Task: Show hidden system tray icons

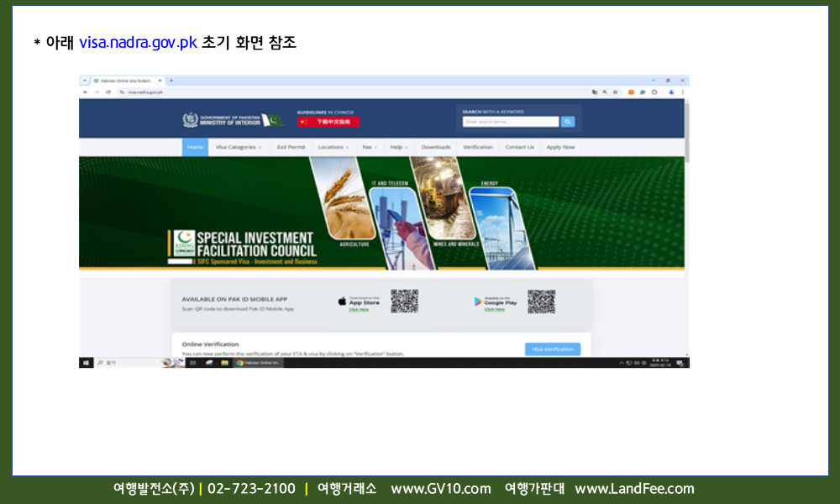Action: coord(622,363)
